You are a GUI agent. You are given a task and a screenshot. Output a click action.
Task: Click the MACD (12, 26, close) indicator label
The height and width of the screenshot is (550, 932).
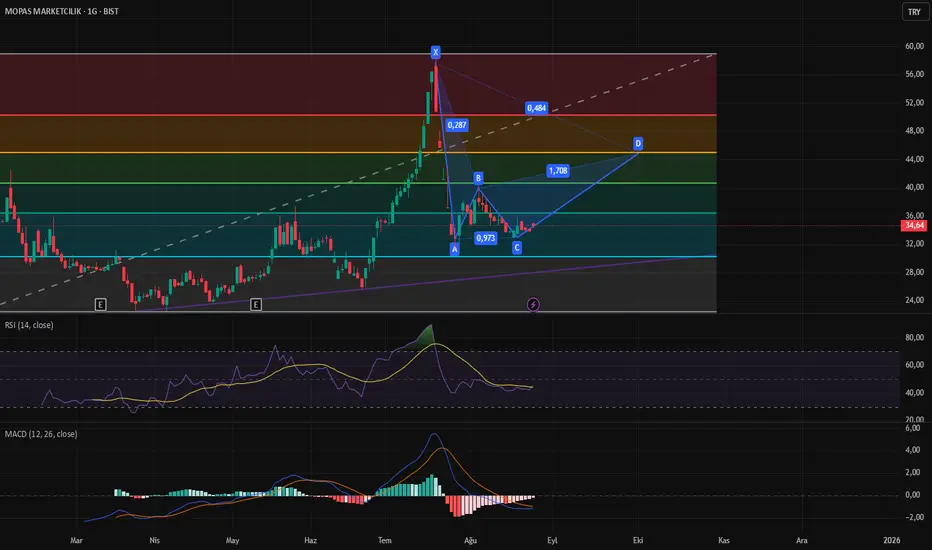pyautogui.click(x=41, y=434)
